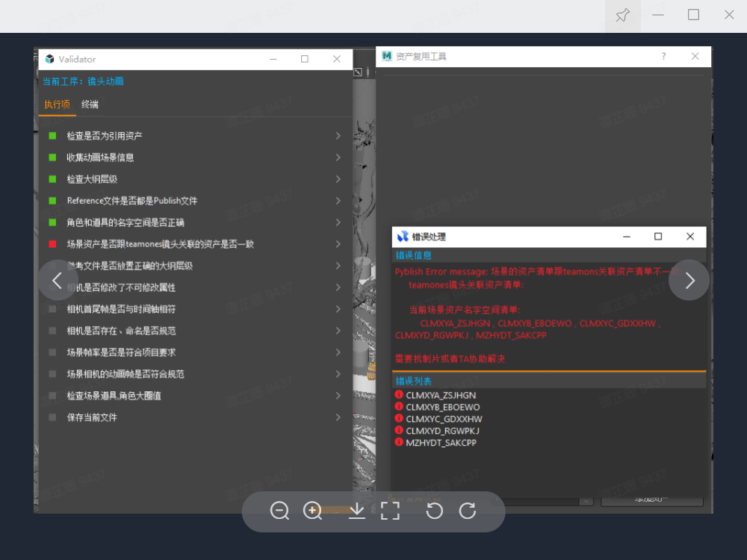Image resolution: width=747 pixels, height=560 pixels.
Task: Click the zoom out magnifier icon
Action: tap(279, 511)
